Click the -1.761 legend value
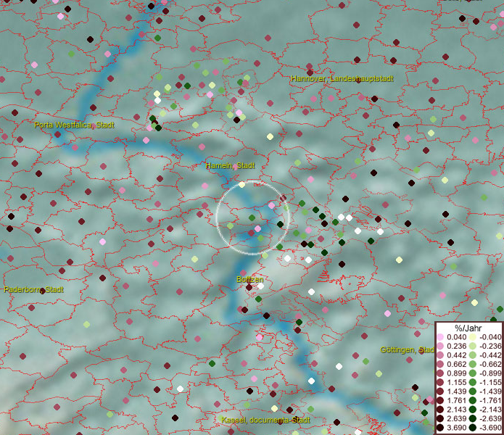 [x=490, y=401]
